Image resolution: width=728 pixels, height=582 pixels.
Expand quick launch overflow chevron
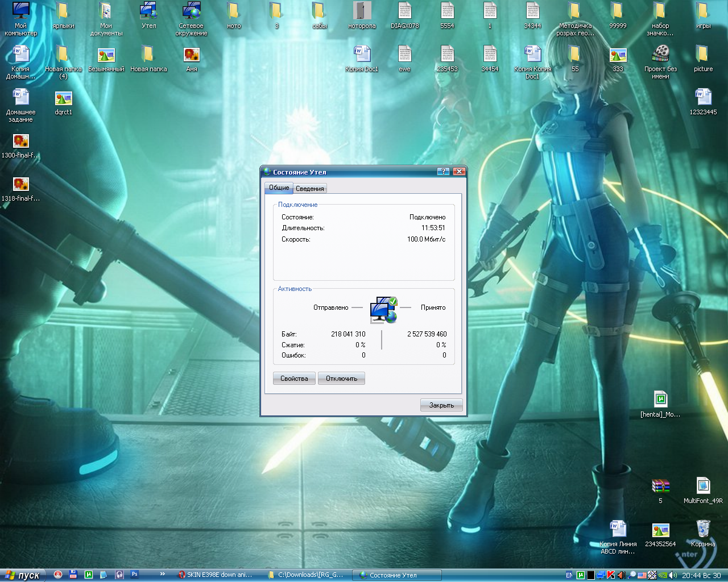point(163,575)
